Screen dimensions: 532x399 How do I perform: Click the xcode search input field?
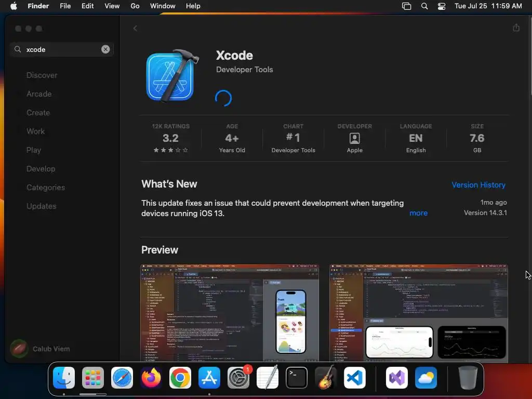pos(62,49)
